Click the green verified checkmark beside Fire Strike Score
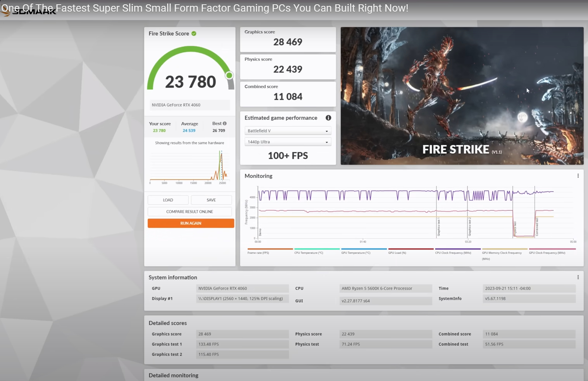 194,34
